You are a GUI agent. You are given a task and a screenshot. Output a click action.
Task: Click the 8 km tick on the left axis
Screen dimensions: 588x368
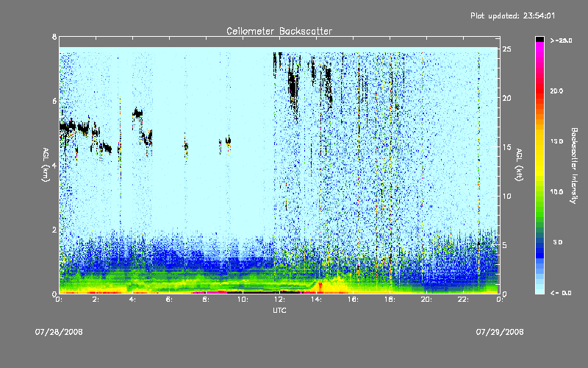click(x=54, y=37)
